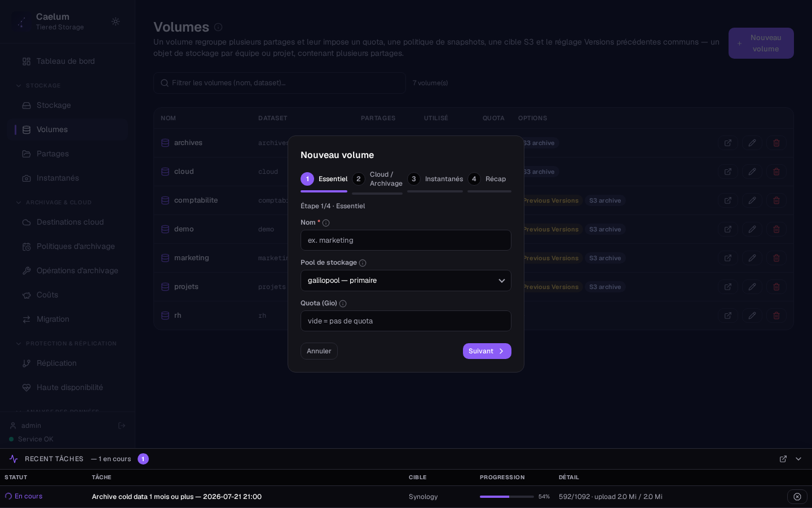Screen dimensions: 812x508
Task: Collapse the Stockage sidebar section
Action: point(19,86)
